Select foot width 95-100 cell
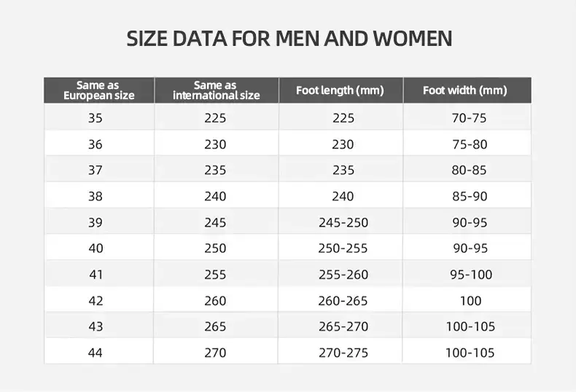576x392 pixels. pyautogui.click(x=467, y=273)
